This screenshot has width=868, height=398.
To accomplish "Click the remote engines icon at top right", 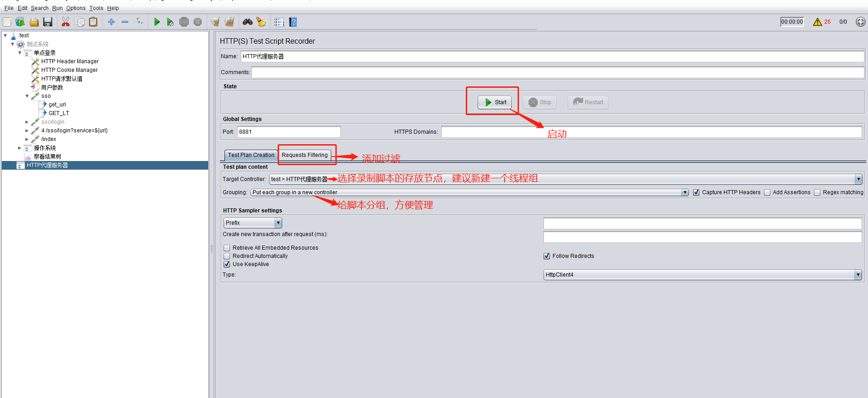I will [861, 22].
